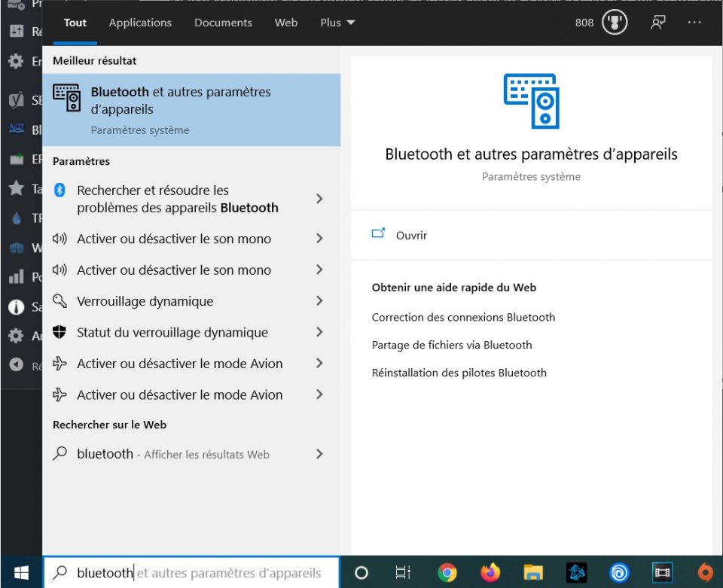Click the Cortana circle icon

pos(361,573)
